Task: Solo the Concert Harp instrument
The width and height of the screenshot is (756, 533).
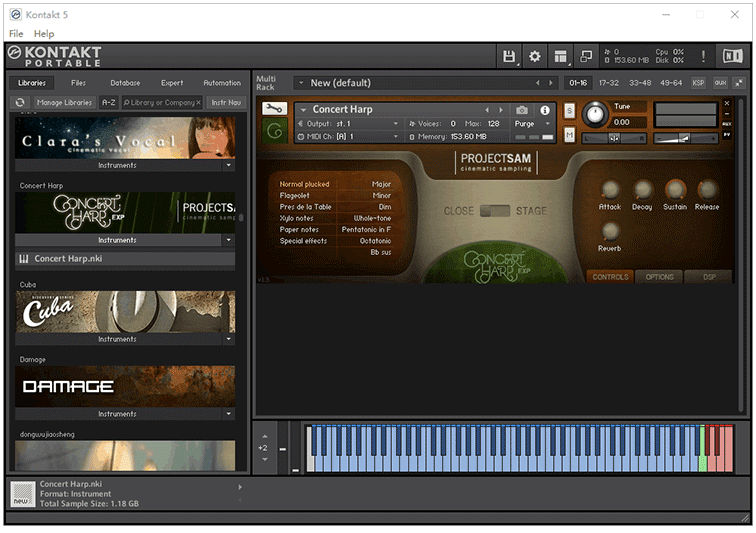Action: [569, 111]
